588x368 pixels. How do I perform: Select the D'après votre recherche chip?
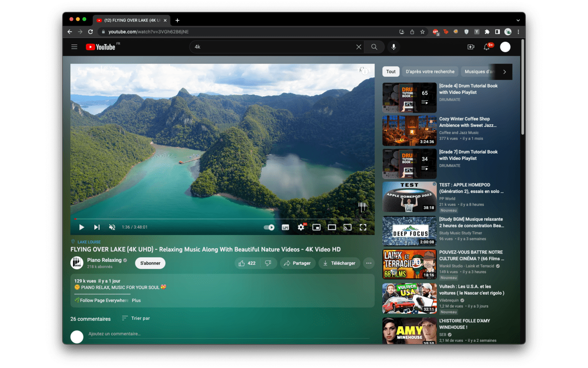[430, 72]
